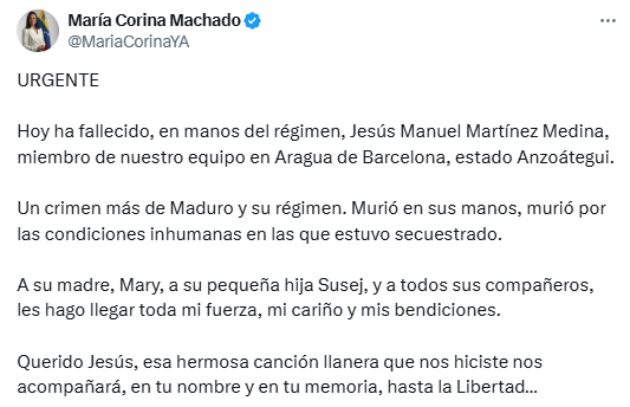Click the word Anzoátegui in the tweet

tap(563, 157)
